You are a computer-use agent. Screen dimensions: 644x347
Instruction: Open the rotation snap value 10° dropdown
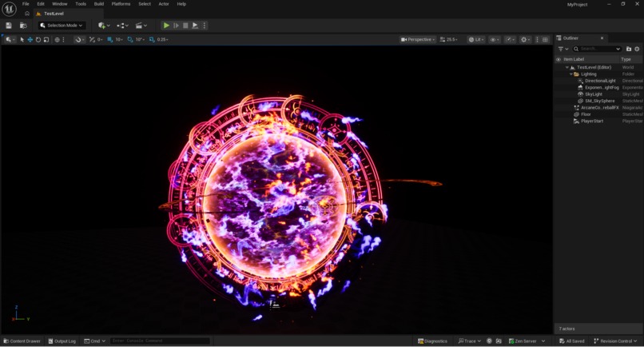click(140, 39)
